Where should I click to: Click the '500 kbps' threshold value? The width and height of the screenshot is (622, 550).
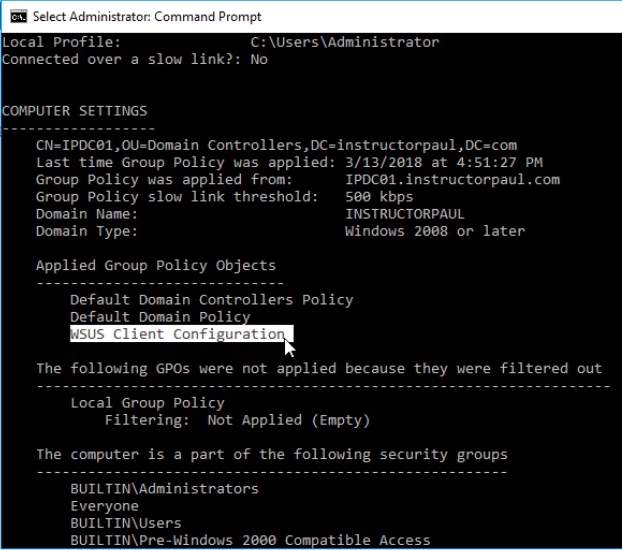point(379,197)
